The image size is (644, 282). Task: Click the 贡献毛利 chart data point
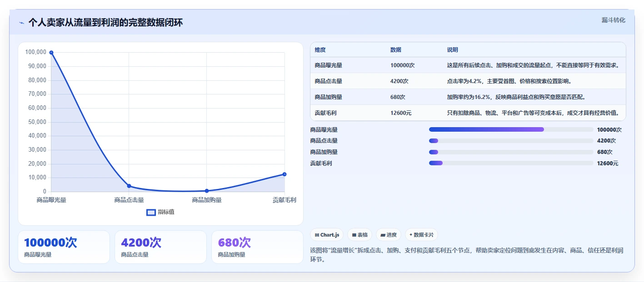click(285, 174)
